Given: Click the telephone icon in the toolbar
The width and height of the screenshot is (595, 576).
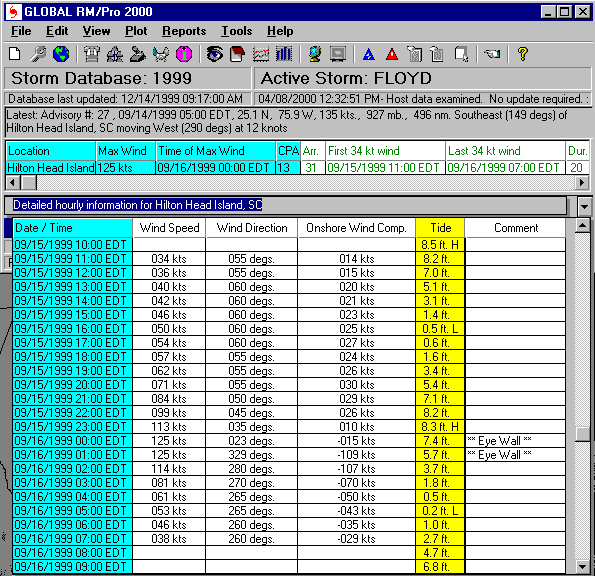Looking at the screenshot, I should click(x=92, y=54).
